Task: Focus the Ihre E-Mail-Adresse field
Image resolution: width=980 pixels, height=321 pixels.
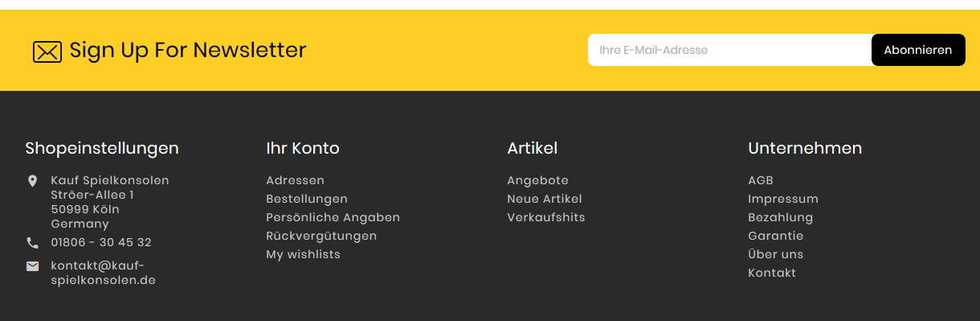Action: (729, 50)
